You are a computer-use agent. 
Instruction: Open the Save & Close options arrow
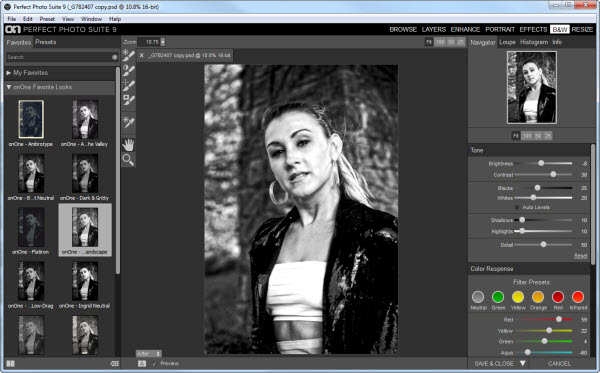(x=523, y=363)
